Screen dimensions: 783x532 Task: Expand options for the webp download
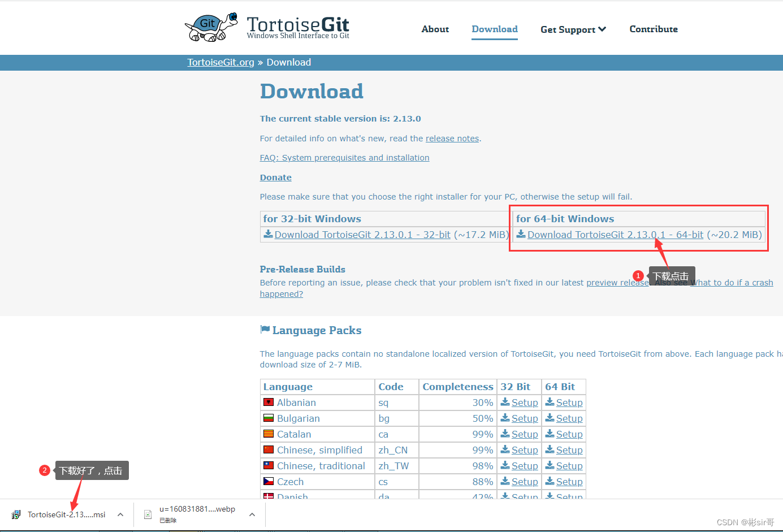pyautogui.click(x=252, y=514)
